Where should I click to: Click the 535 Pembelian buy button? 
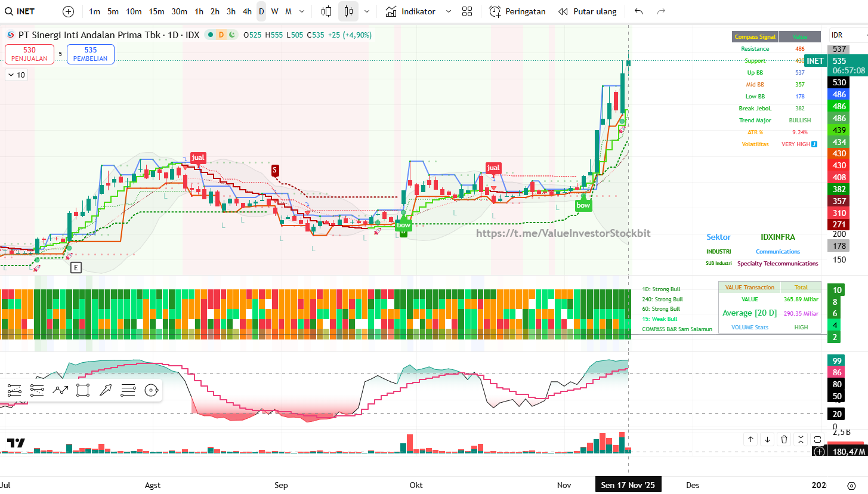click(90, 54)
